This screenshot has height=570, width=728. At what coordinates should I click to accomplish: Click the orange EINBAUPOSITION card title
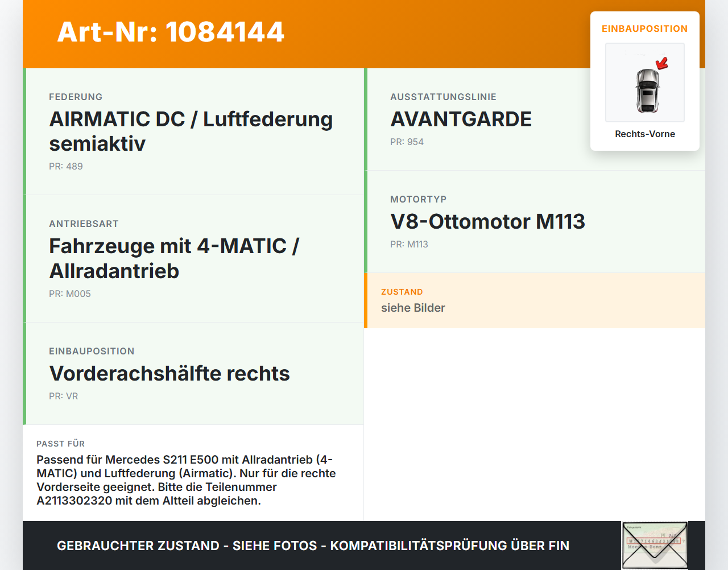point(645,28)
